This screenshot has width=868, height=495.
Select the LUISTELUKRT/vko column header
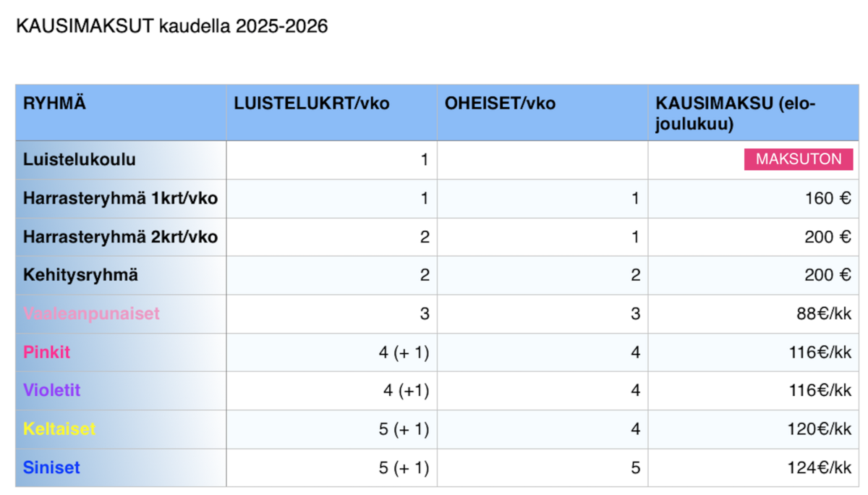(x=331, y=113)
